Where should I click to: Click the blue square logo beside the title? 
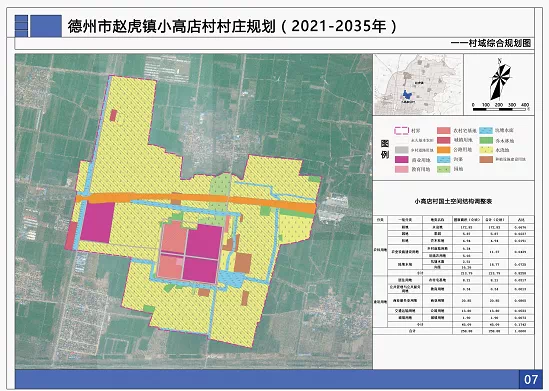[x=46, y=26]
